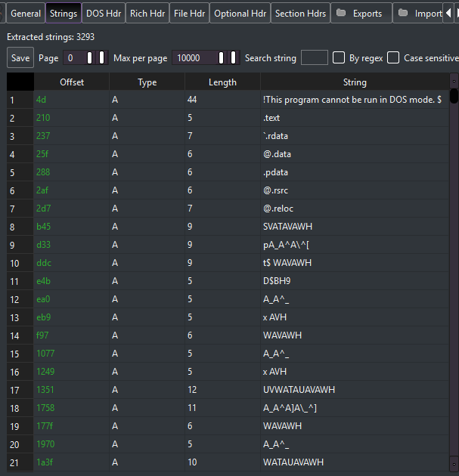
Task: Switch to the General tab
Action: [26, 14]
